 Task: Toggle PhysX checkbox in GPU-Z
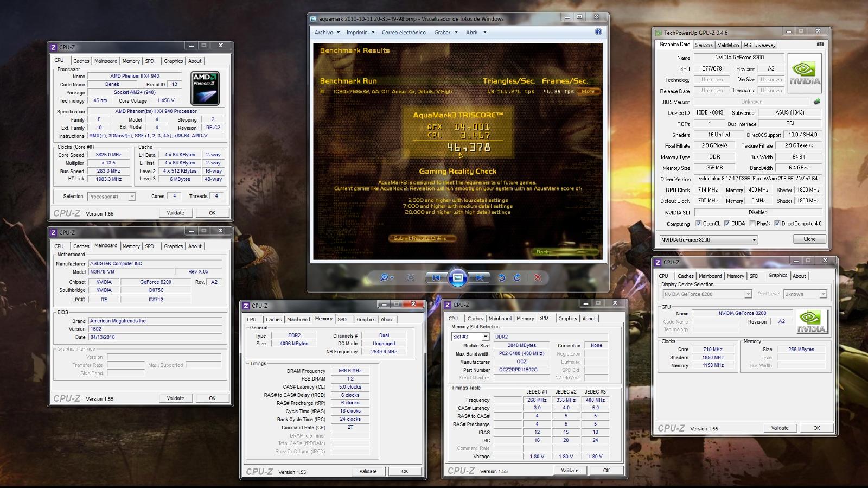(x=752, y=224)
